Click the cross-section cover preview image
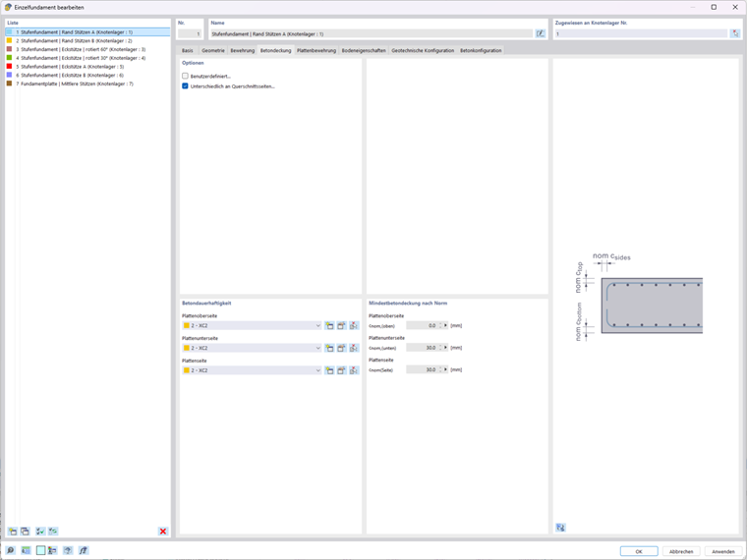The height and width of the screenshot is (560, 747). [x=639, y=296]
